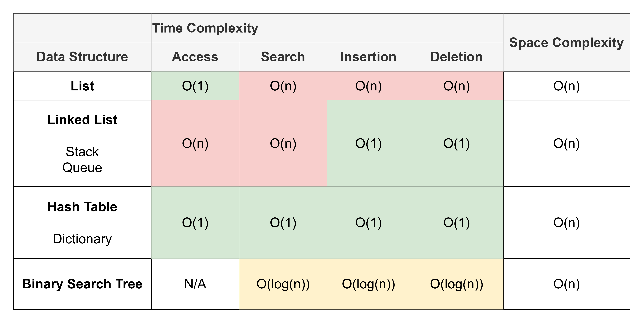Click the Search column header
The height and width of the screenshot is (323, 644).
pos(283,57)
